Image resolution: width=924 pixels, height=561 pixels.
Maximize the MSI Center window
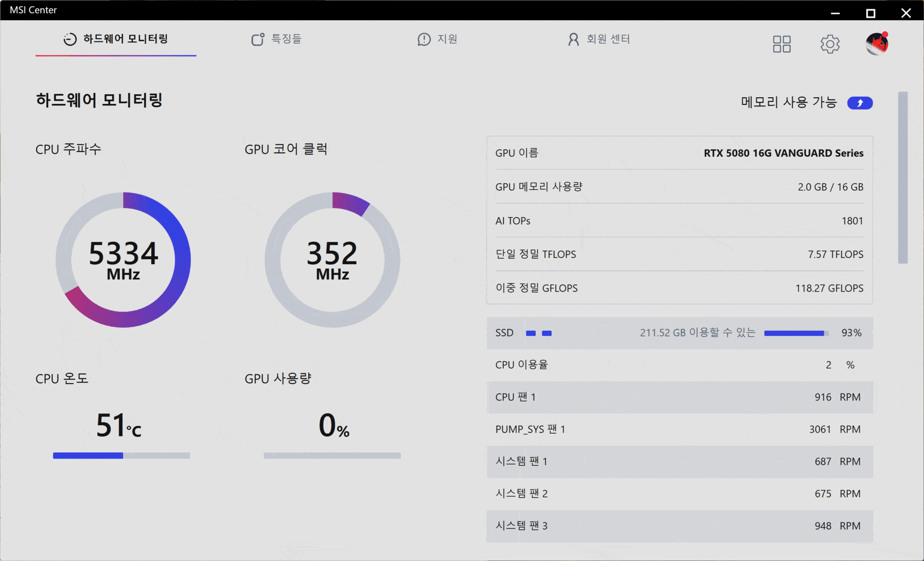point(871,13)
